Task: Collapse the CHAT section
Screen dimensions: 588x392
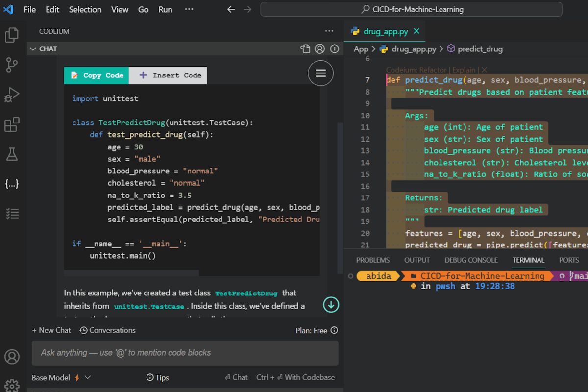Action: pos(33,49)
